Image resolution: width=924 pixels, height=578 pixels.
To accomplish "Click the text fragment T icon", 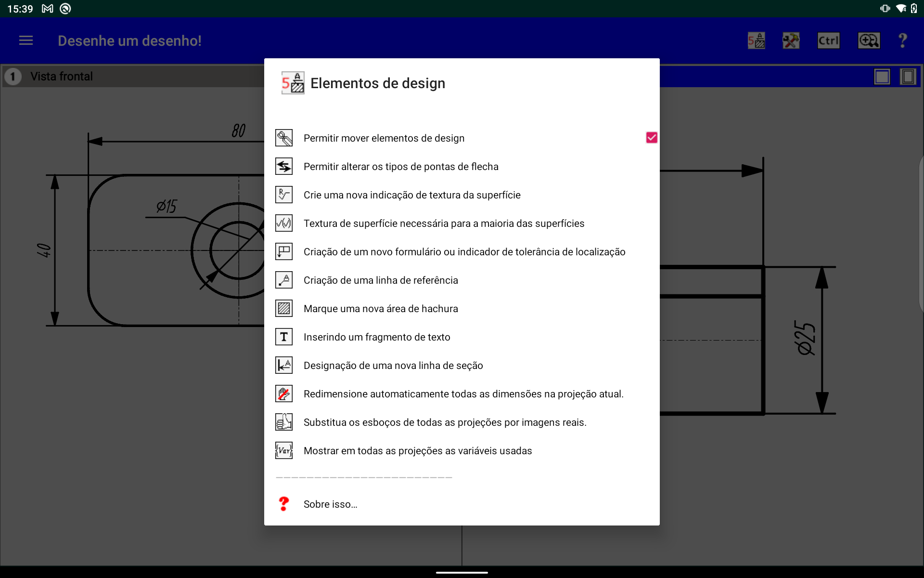I will click(284, 337).
